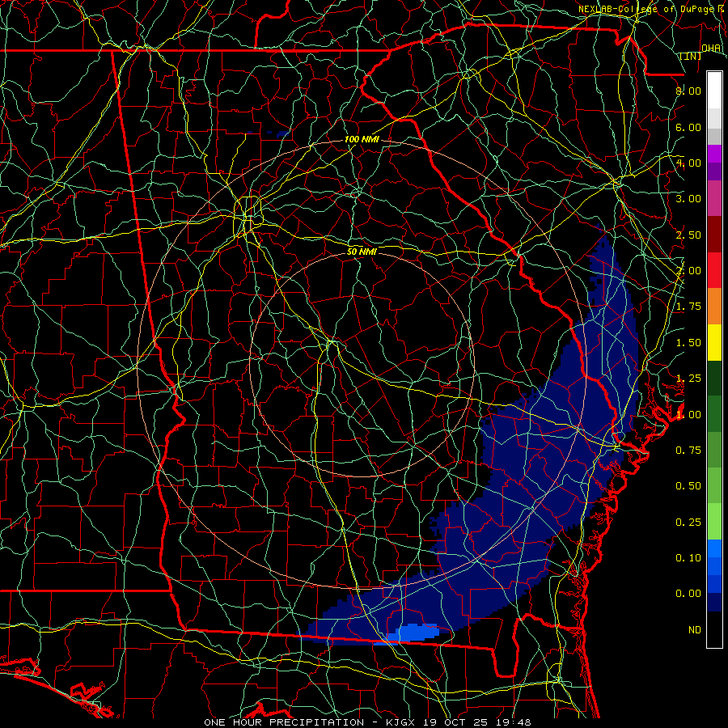Click the "0.25" legend value
Screen dimensions: 728x728
(688, 523)
